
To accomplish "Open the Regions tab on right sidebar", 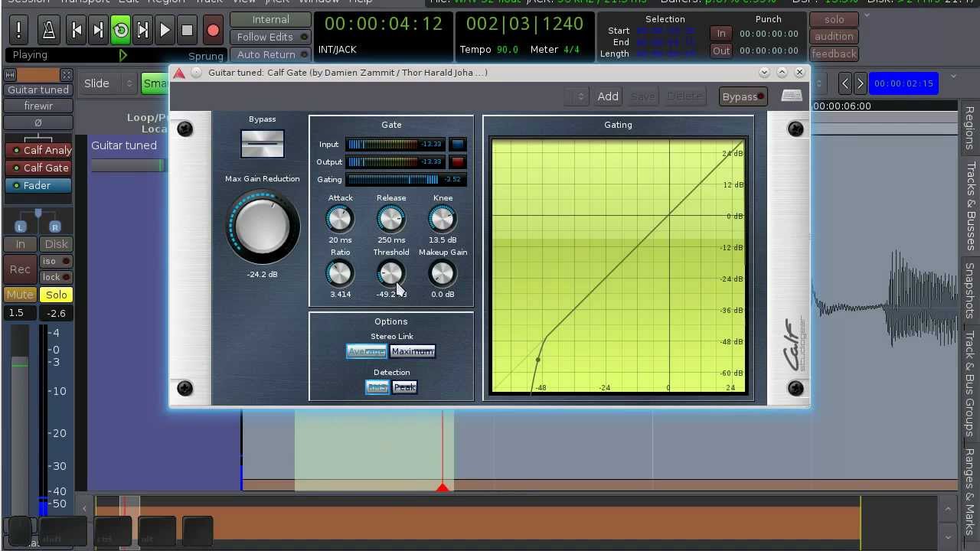I will tap(969, 128).
